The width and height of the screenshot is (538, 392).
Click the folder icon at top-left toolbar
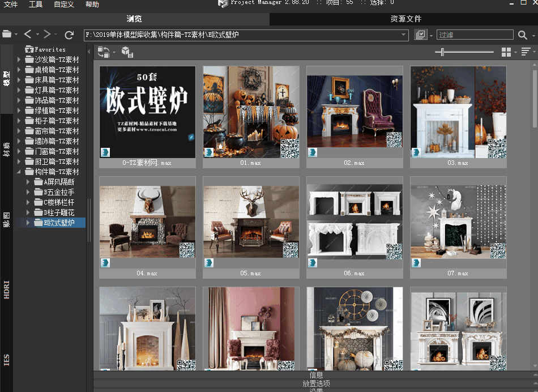pyautogui.click(x=7, y=35)
